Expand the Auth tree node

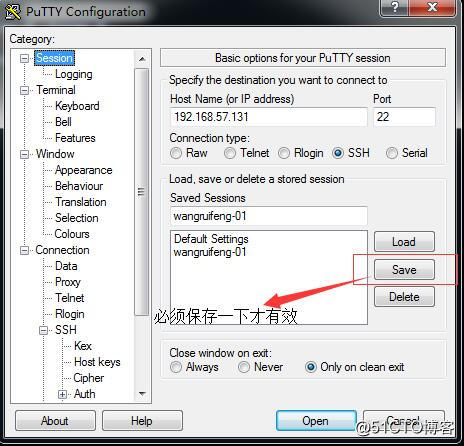62,394
